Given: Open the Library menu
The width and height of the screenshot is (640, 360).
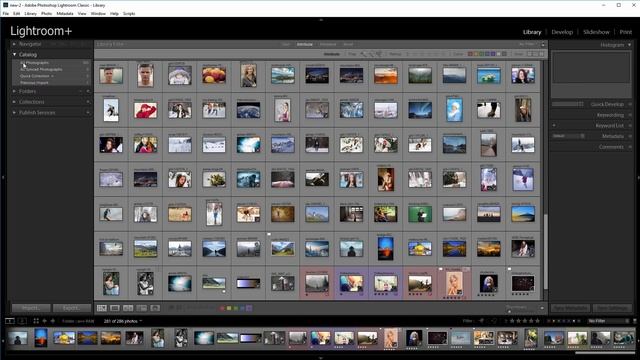Looking at the screenshot, I should point(30,13).
